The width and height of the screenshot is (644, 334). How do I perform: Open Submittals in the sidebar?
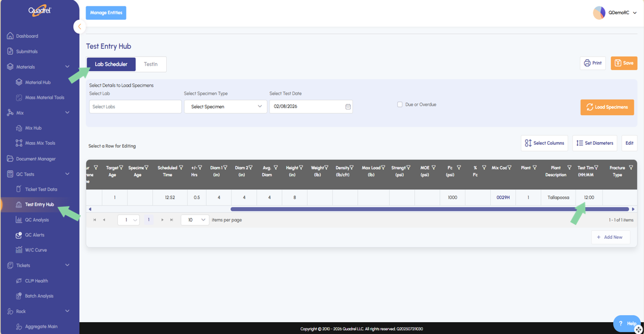click(x=27, y=51)
